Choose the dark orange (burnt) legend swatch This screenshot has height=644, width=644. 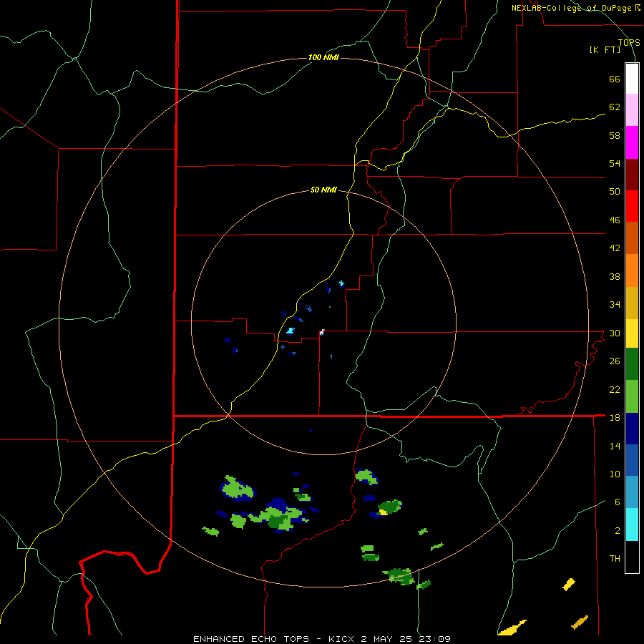click(x=632, y=238)
